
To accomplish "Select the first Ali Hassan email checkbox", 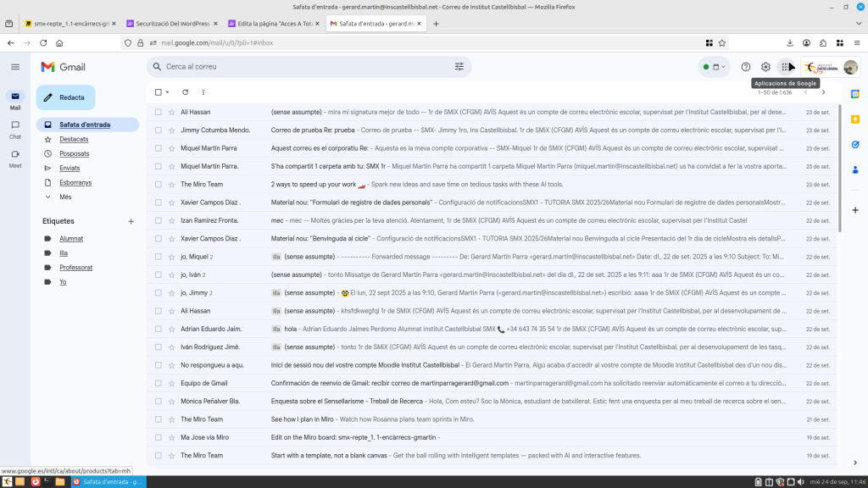I will click(159, 112).
